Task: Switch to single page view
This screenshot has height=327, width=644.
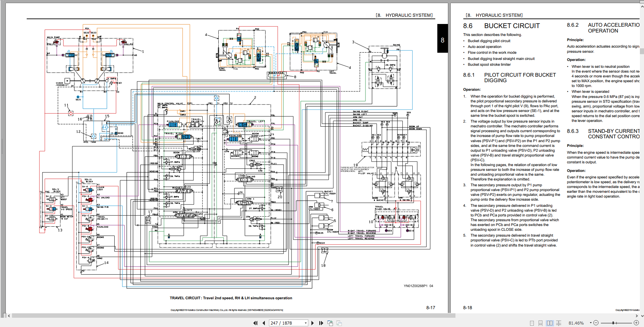Action: 532,323
